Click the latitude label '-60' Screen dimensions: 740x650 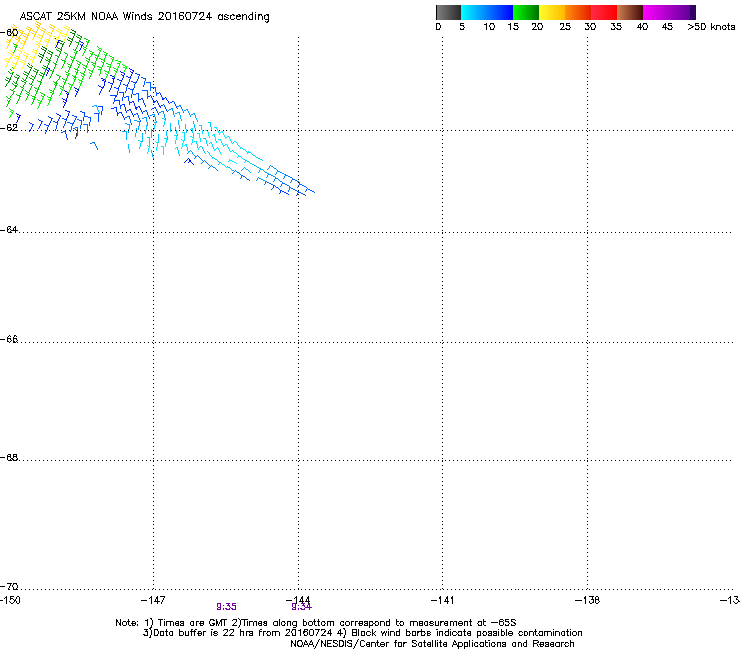point(9,33)
